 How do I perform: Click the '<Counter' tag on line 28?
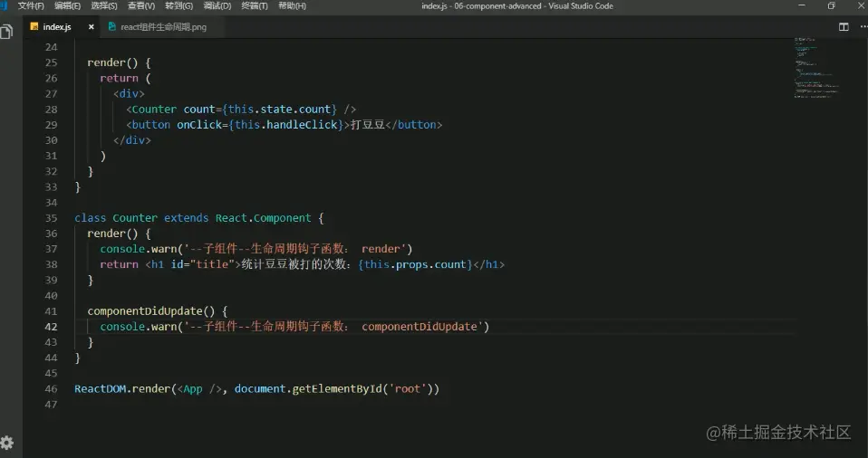(x=151, y=109)
